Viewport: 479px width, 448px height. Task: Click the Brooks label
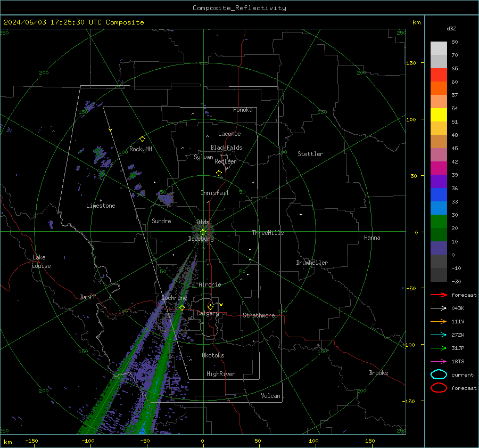(378, 373)
